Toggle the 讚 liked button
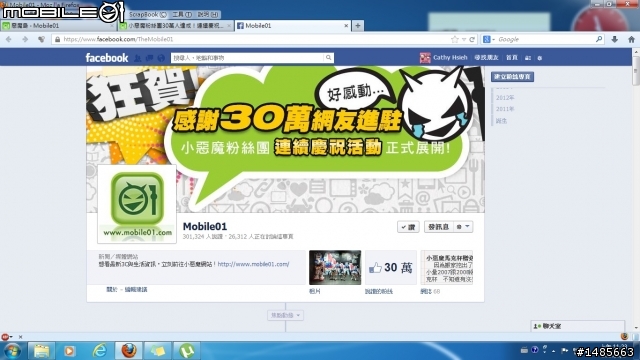This screenshot has width=640, height=360. [408, 227]
